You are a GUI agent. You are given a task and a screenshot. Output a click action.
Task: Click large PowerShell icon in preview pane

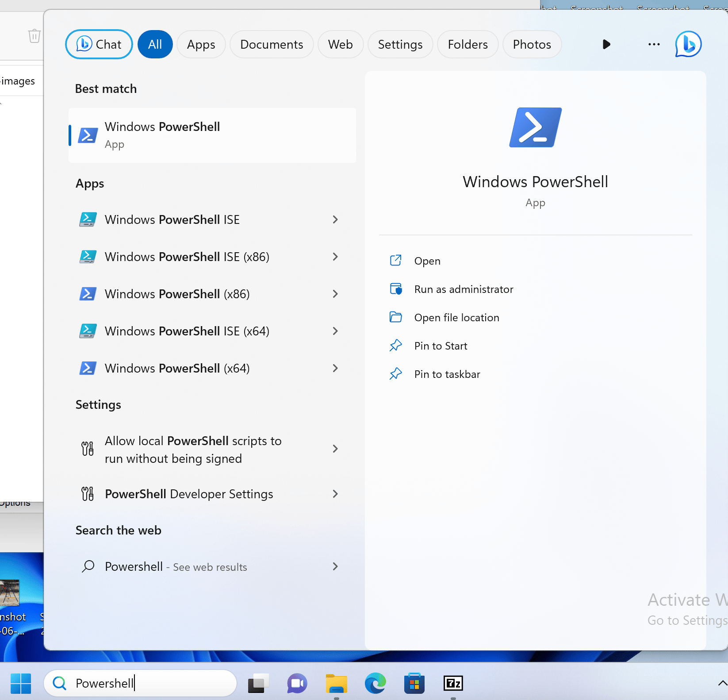coord(535,127)
